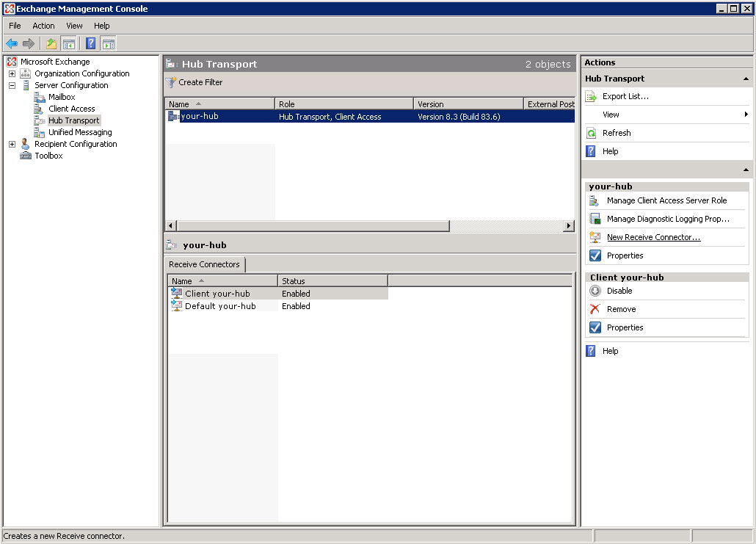
Task: Click the Refresh action text
Action: pyautogui.click(x=617, y=133)
